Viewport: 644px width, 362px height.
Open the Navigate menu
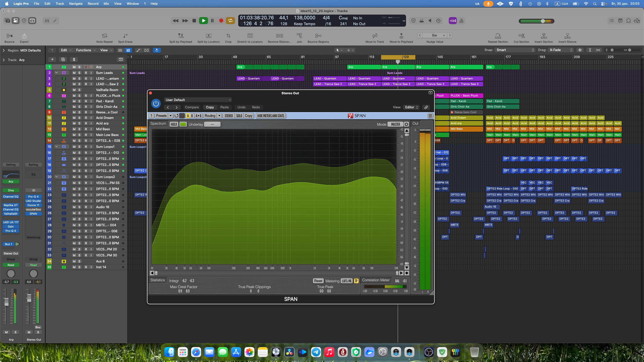coord(76,4)
